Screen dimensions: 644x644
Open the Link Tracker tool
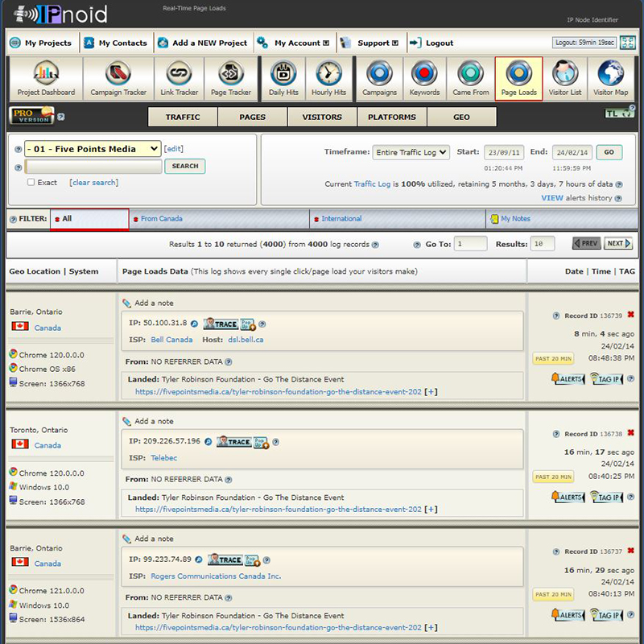tap(179, 79)
